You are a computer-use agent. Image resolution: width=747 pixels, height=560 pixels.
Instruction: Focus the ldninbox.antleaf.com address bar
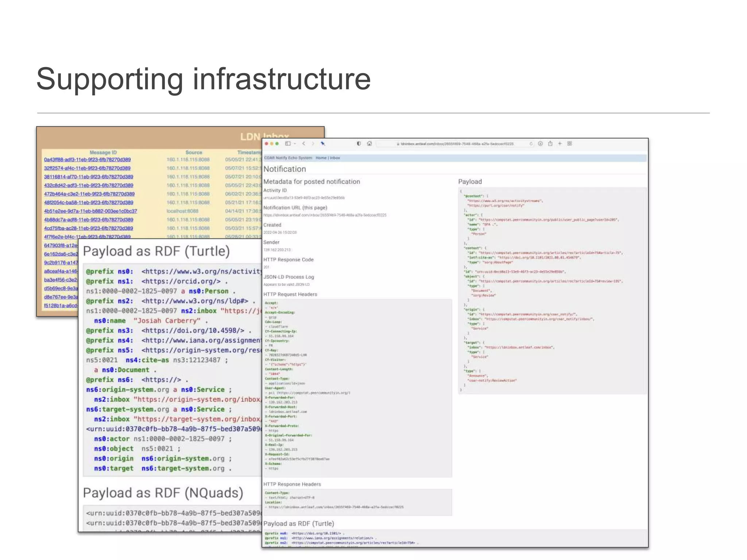coord(455,144)
